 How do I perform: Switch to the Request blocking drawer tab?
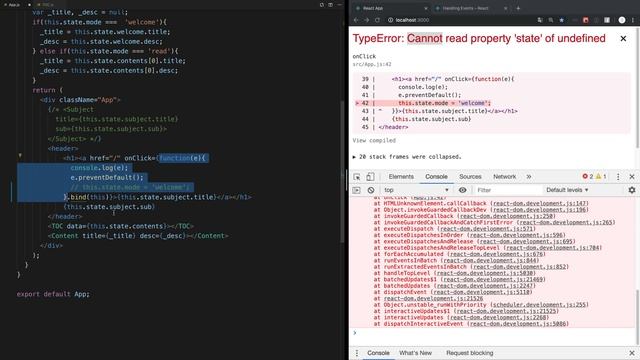tap(469, 353)
